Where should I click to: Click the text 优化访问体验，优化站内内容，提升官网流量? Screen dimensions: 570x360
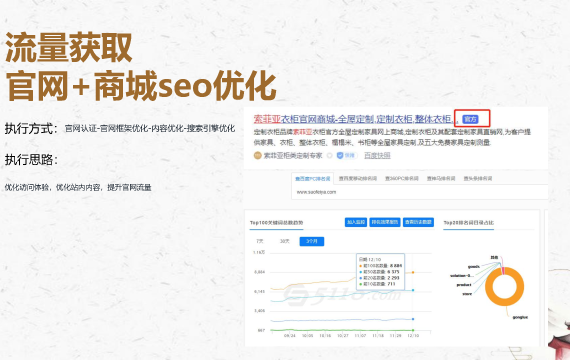tap(78, 187)
